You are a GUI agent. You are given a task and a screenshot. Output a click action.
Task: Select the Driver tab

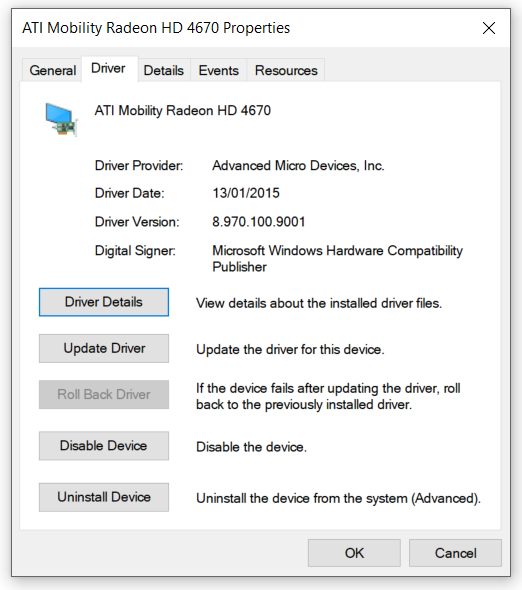tap(108, 68)
